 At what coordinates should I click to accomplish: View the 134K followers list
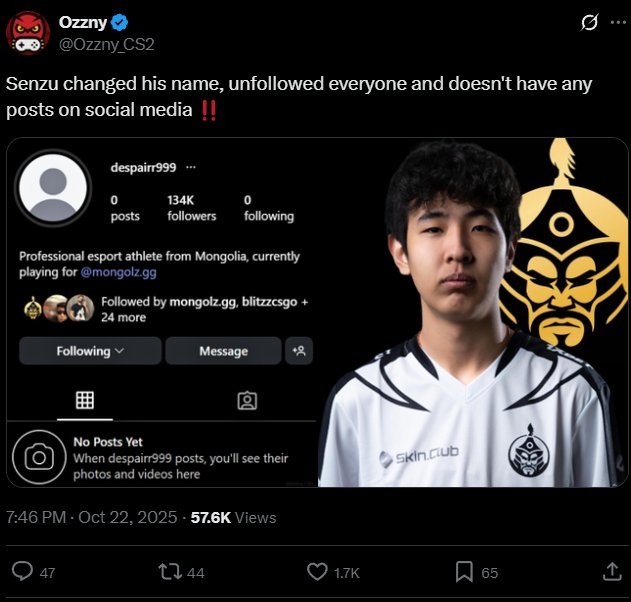[x=192, y=208]
